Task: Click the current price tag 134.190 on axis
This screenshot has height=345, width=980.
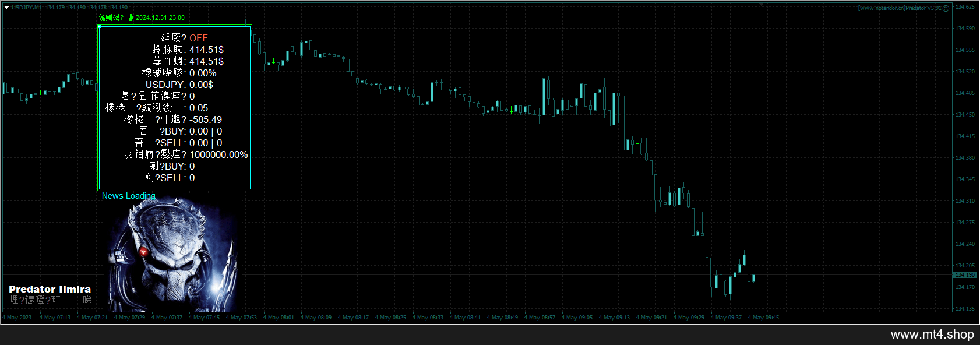Action: click(x=964, y=274)
